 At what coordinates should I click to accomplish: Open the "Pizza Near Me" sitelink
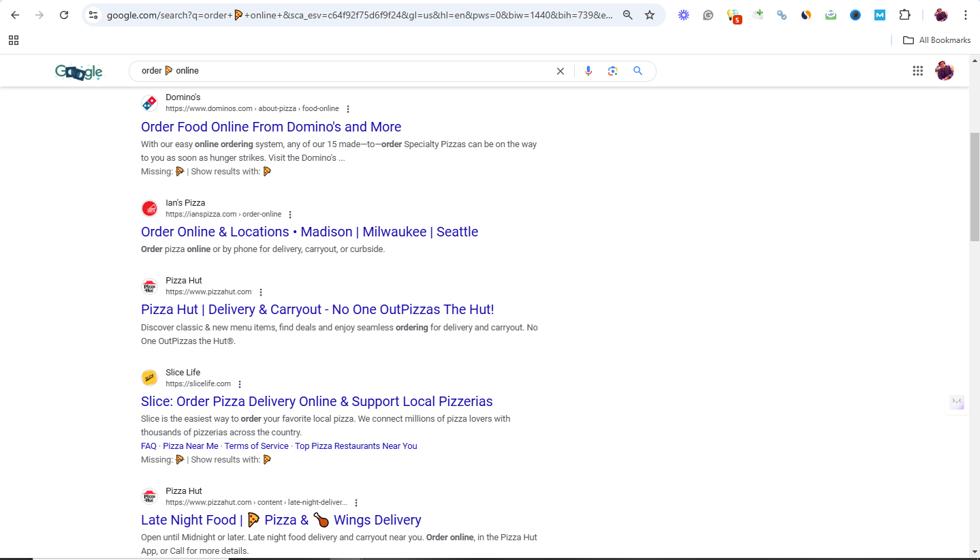pyautogui.click(x=191, y=446)
